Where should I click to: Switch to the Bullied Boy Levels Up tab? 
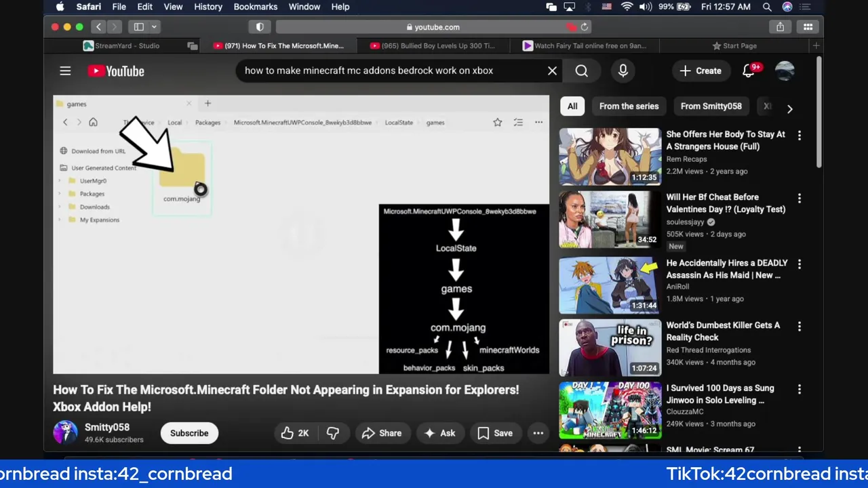click(433, 45)
